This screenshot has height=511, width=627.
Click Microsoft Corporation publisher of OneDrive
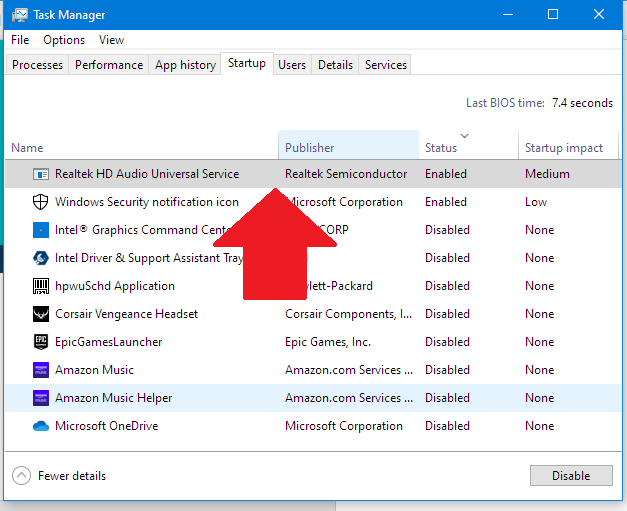point(343,426)
